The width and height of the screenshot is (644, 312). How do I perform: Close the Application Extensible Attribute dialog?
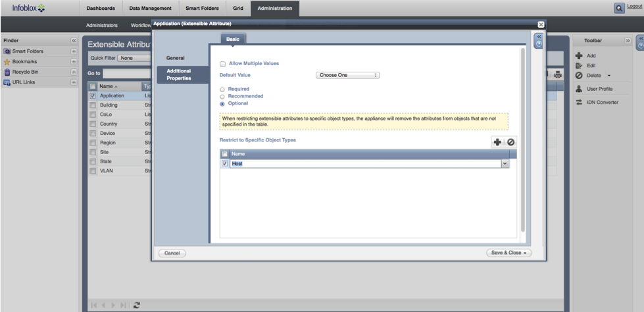coord(541,24)
